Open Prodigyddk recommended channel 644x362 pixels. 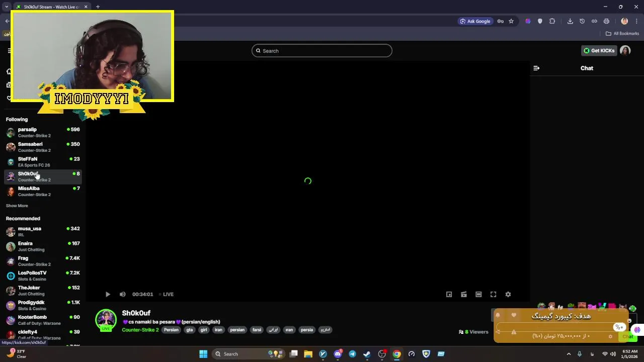click(x=43, y=305)
